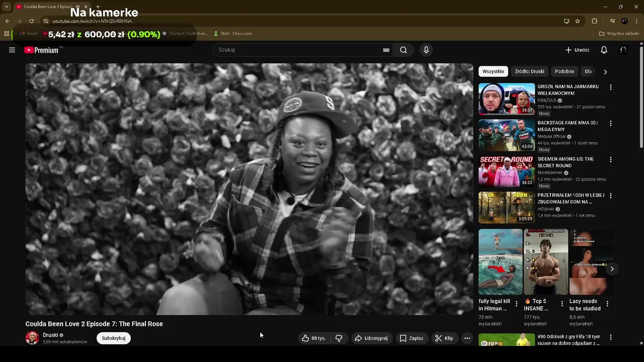
Task: Open the YouTube account avatar menu
Action: [623, 50]
